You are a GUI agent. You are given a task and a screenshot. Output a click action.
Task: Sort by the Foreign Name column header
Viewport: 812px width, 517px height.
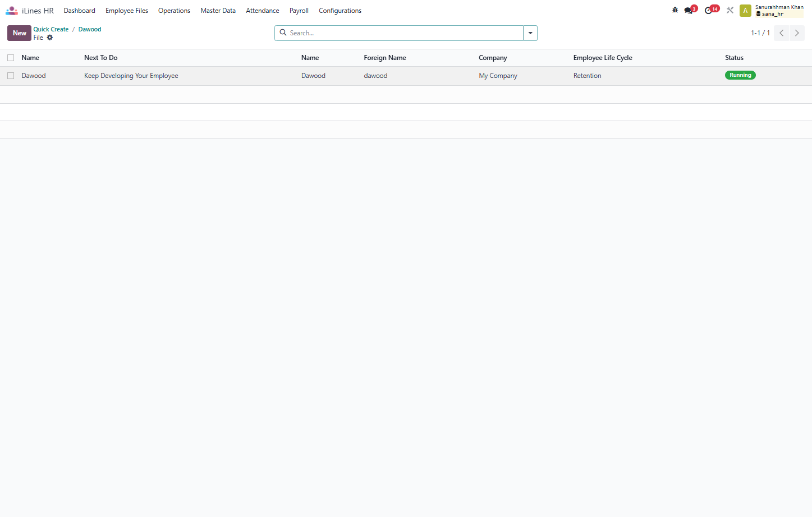coord(385,58)
